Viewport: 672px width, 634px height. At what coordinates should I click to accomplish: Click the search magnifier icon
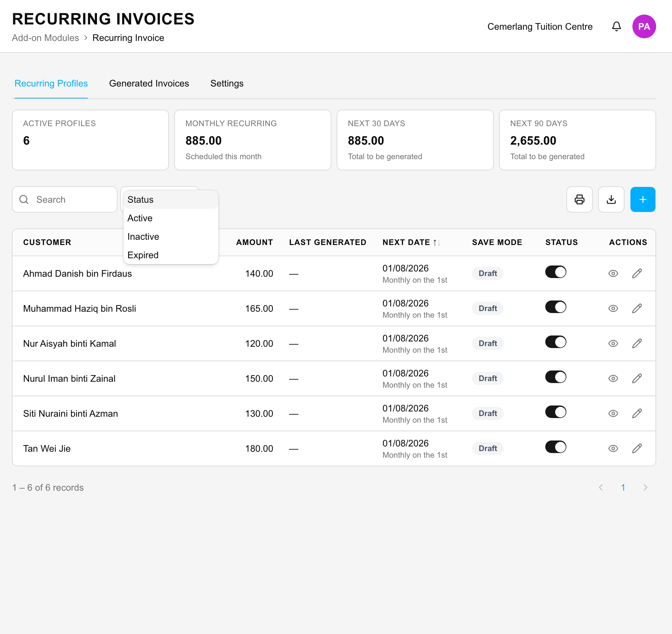coord(24,199)
